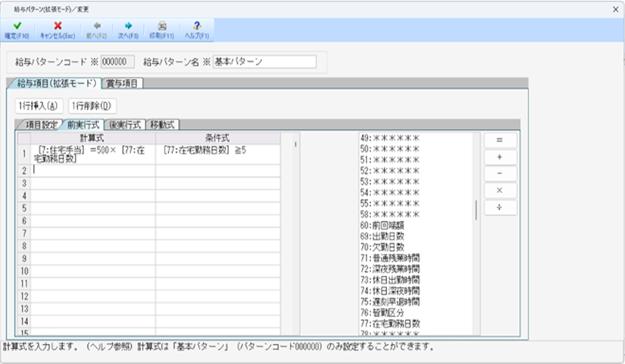Open the 移動式 sub-tab
This screenshot has width=625, height=364.
point(162,125)
